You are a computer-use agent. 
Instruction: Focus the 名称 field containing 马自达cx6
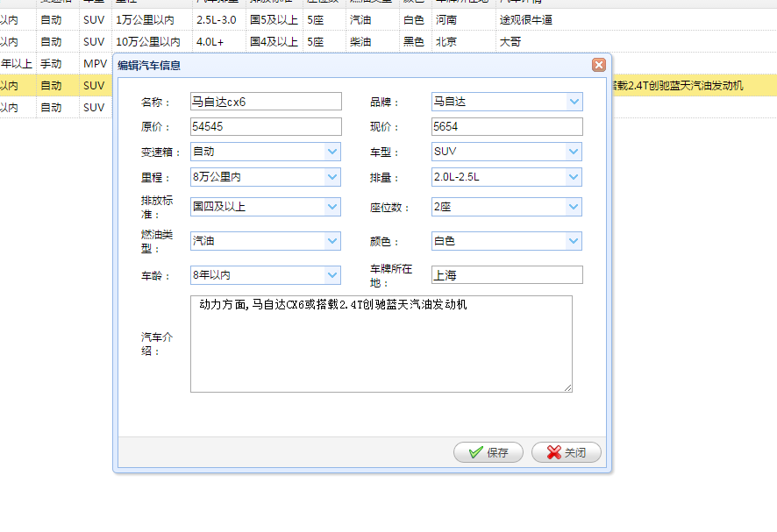point(266,102)
